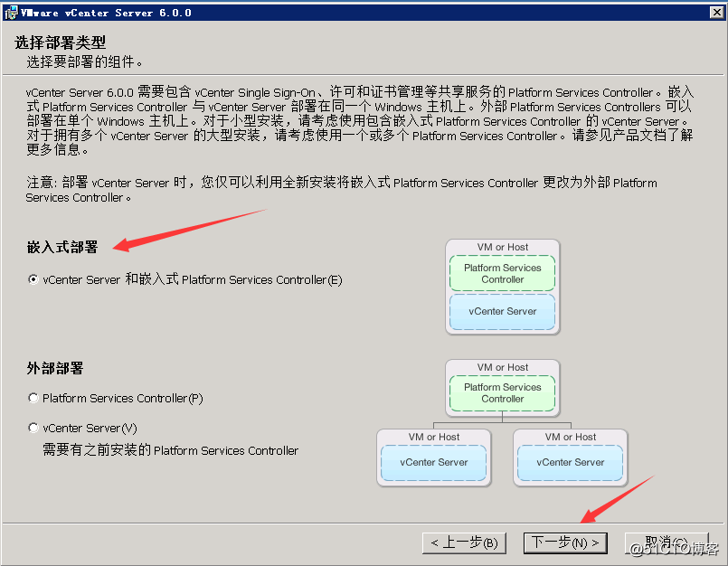728x566 pixels.
Task: Click the paragraph starting with 注意: 部署 vCenter Server
Action: (x=341, y=190)
